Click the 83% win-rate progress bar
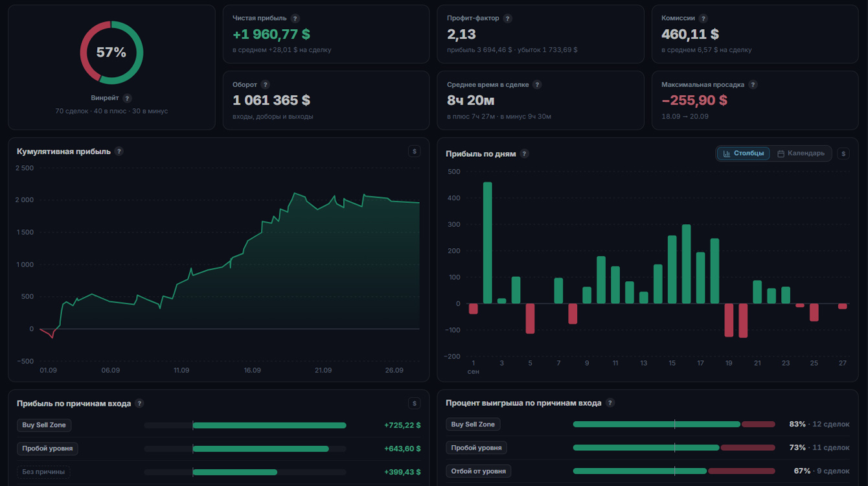This screenshot has width=868, height=486. coord(674,424)
